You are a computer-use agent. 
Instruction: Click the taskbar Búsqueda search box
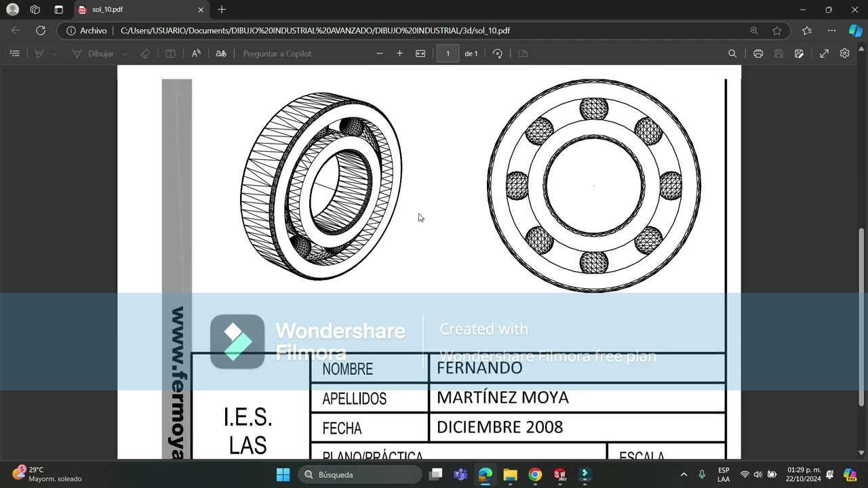point(361,474)
